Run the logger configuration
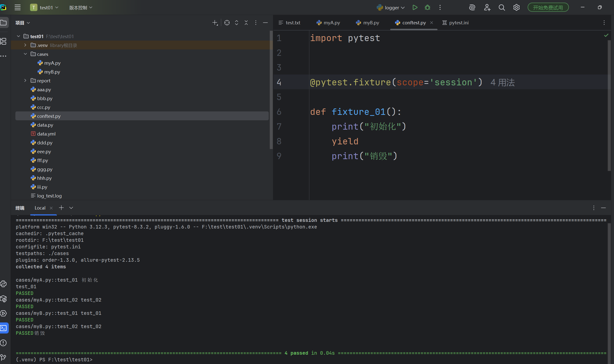This screenshot has width=614, height=364. pyautogui.click(x=415, y=7)
